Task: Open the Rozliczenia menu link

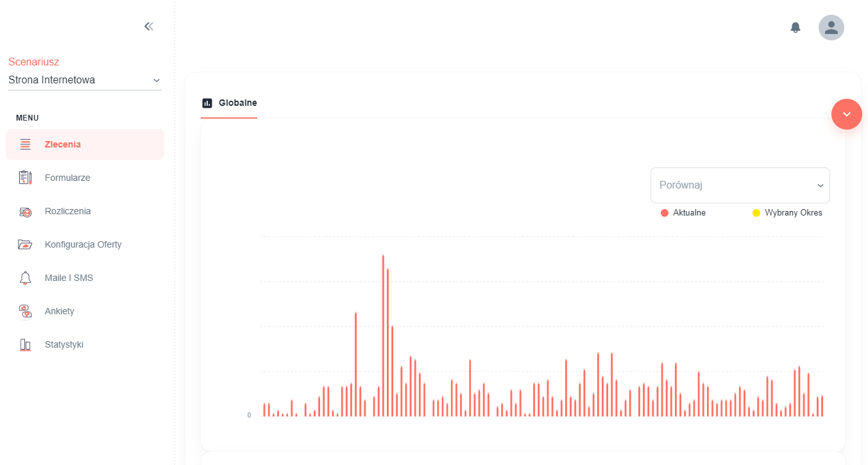Action: click(85, 211)
